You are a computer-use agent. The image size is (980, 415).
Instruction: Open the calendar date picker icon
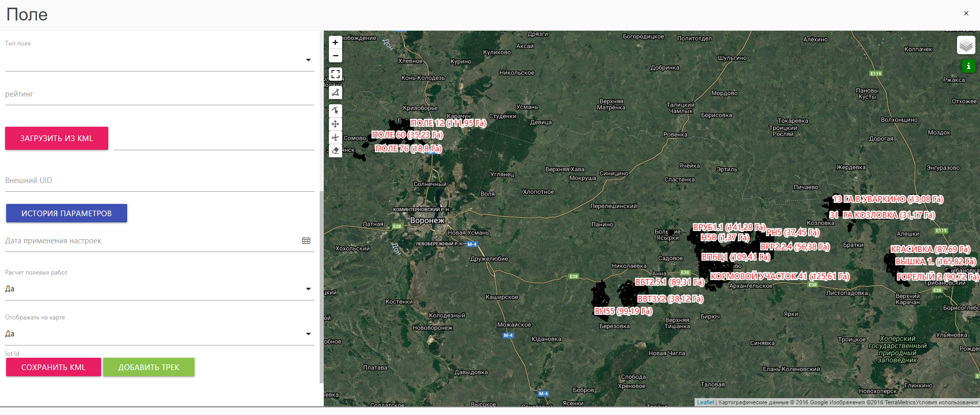(x=306, y=241)
